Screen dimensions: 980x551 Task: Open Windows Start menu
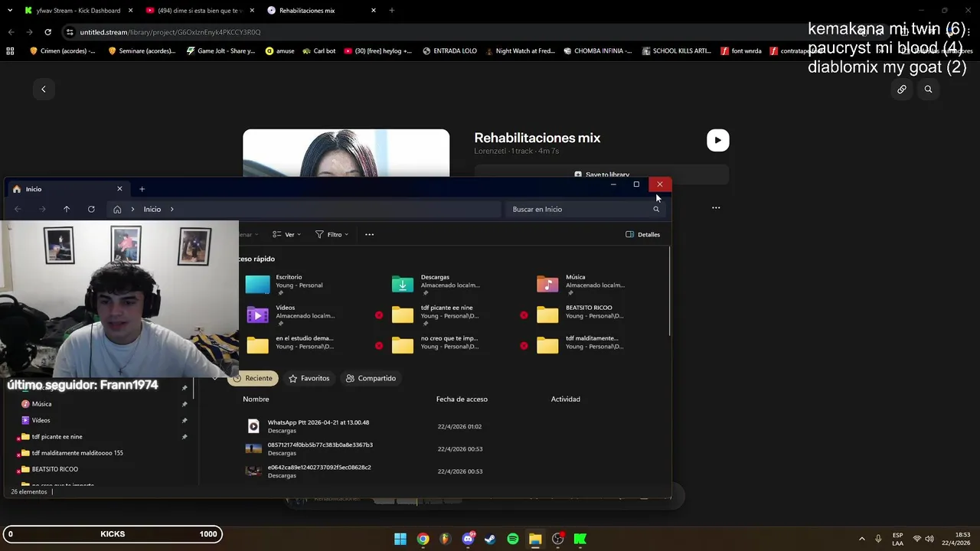tap(400, 539)
